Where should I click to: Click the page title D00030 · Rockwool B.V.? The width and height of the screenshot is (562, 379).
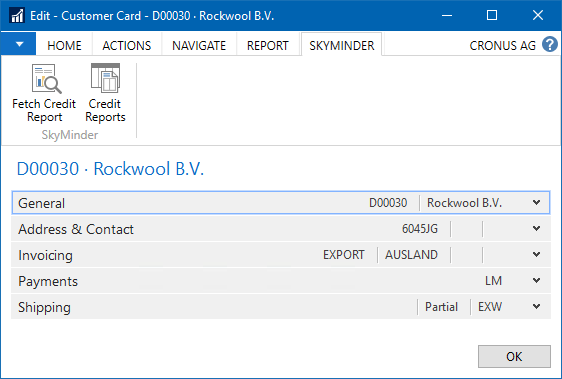[x=110, y=169]
